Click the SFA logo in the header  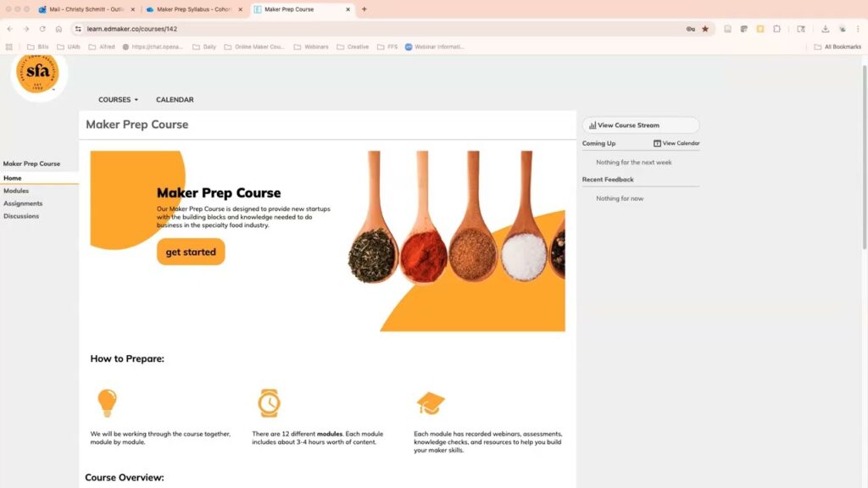(39, 75)
